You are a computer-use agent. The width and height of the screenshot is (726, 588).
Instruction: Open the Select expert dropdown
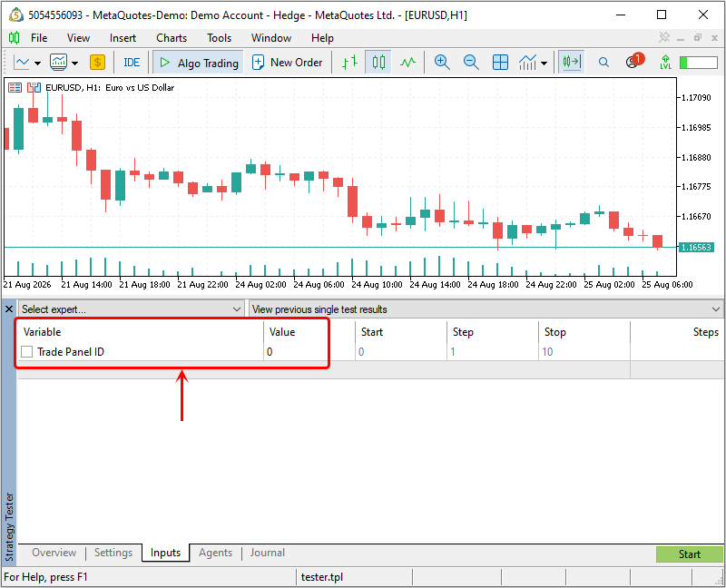(x=132, y=309)
